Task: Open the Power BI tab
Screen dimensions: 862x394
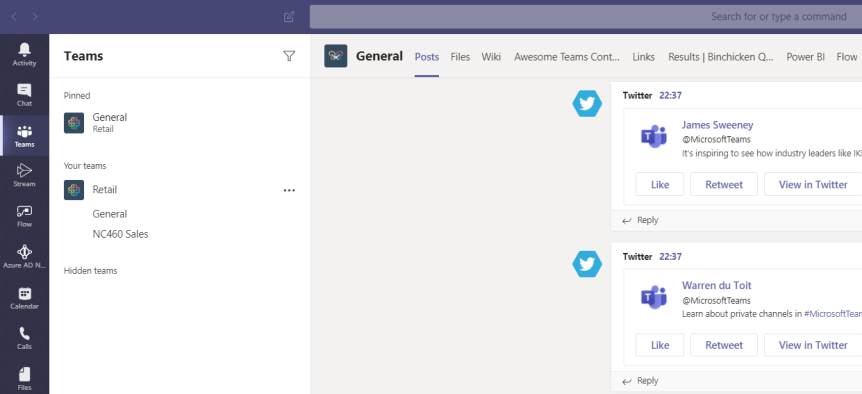Action: (805, 57)
